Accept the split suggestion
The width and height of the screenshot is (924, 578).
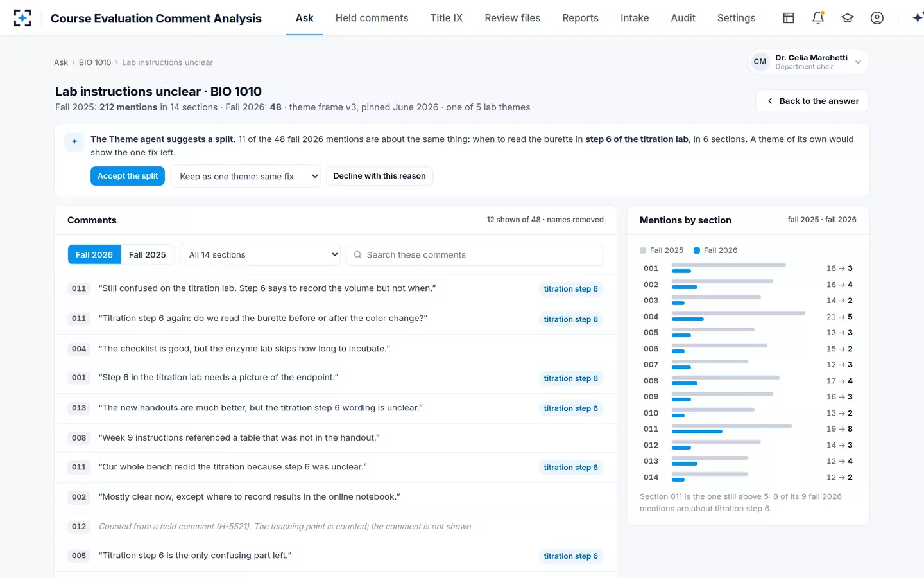(x=128, y=176)
